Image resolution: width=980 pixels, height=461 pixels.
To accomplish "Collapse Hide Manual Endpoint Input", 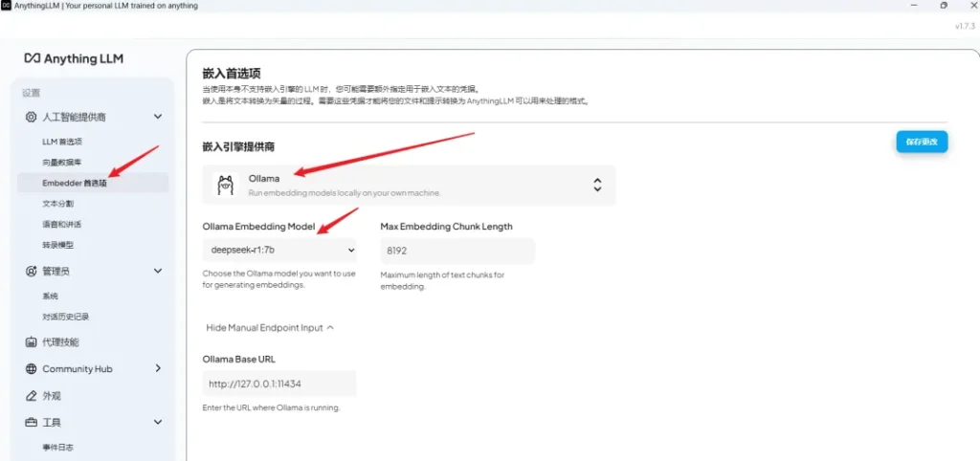I will (x=270, y=327).
